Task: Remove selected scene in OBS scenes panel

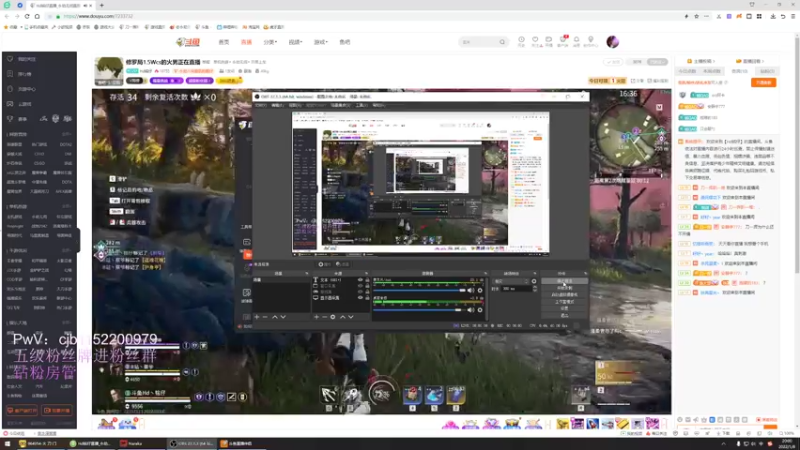Action: coord(265,317)
